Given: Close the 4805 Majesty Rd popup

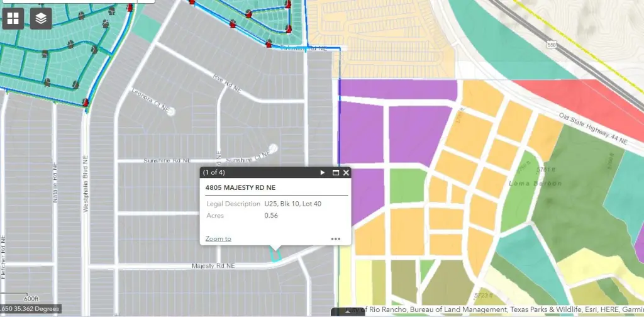Looking at the screenshot, I should coord(346,172).
